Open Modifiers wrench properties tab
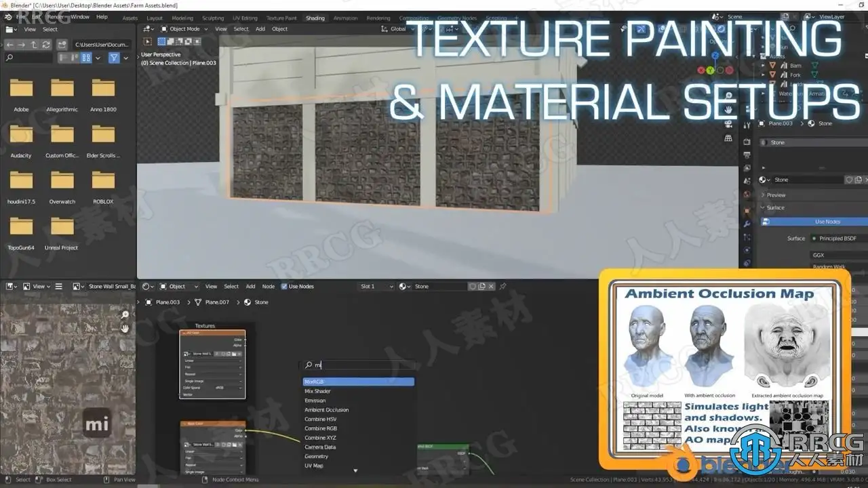The image size is (868, 488). pyautogui.click(x=747, y=224)
